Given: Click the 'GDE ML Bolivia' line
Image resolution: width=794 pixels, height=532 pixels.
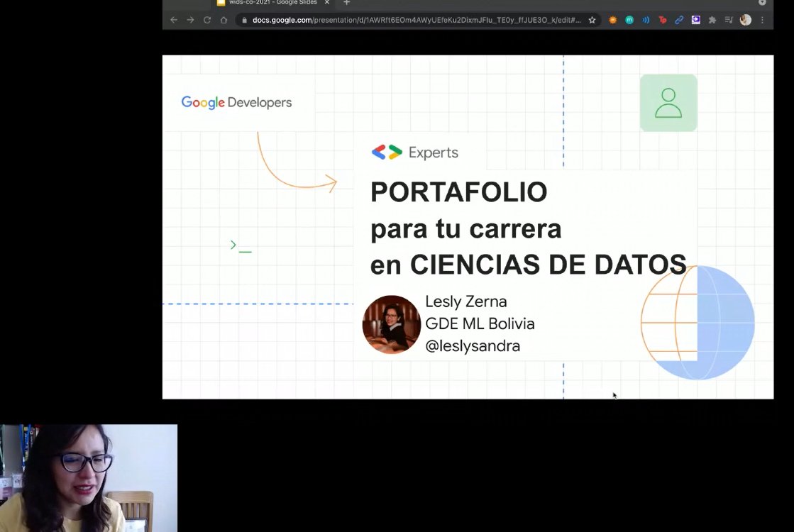Looking at the screenshot, I should point(480,324).
